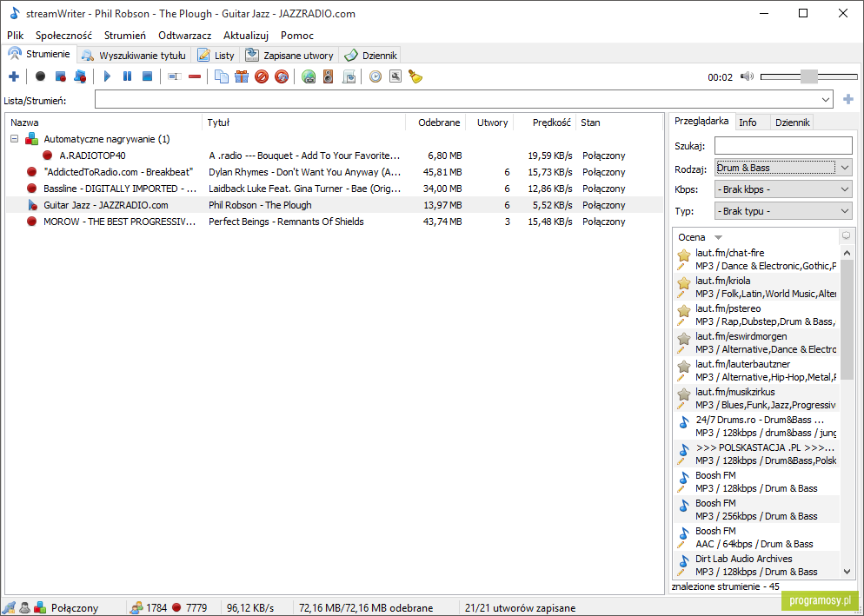
Task: Click the gift box wishlist icon
Action: (242, 76)
